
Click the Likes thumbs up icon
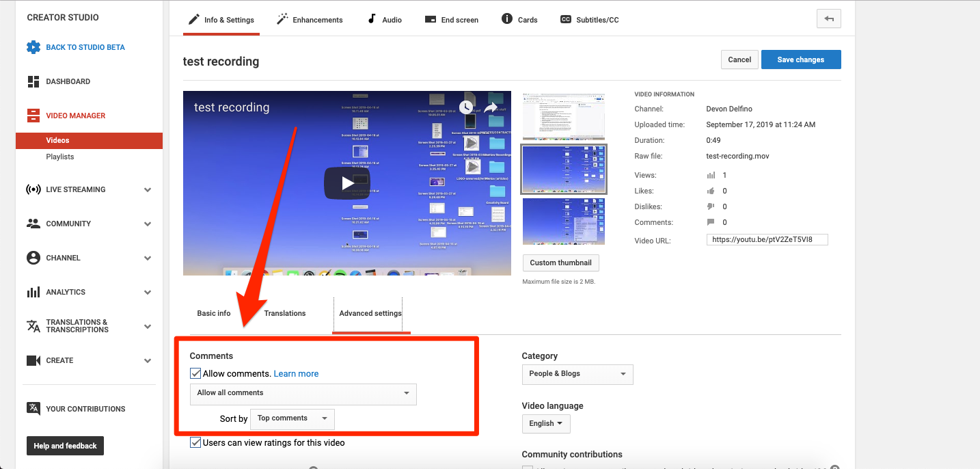[x=711, y=191]
